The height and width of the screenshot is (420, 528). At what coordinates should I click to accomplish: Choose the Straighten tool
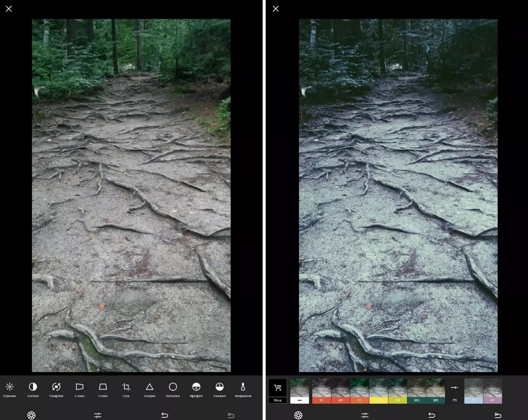(56, 389)
